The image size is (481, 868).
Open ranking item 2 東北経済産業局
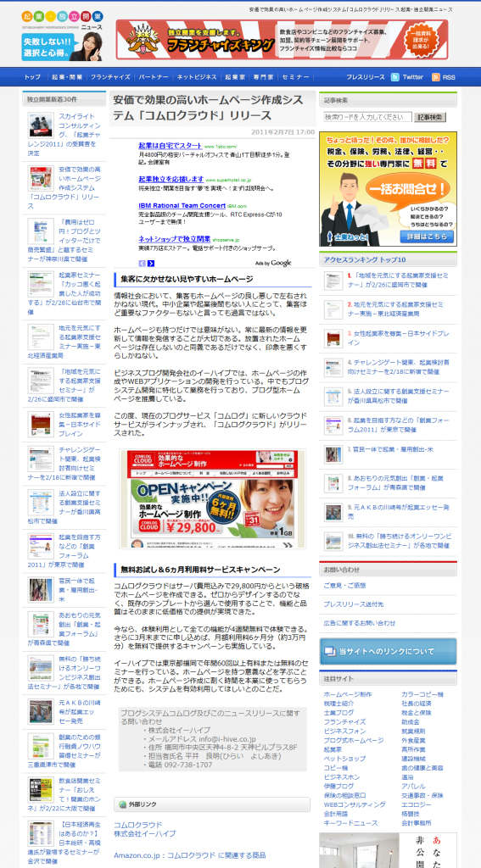click(395, 309)
